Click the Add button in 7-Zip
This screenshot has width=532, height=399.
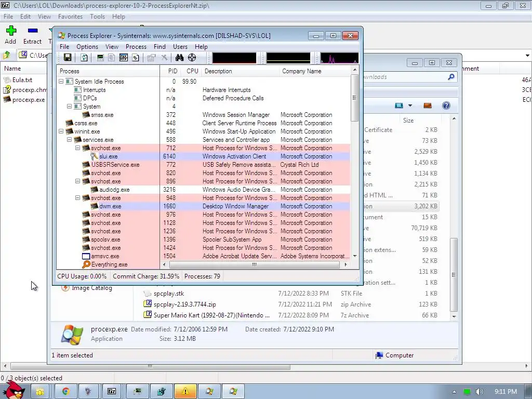click(x=10, y=35)
